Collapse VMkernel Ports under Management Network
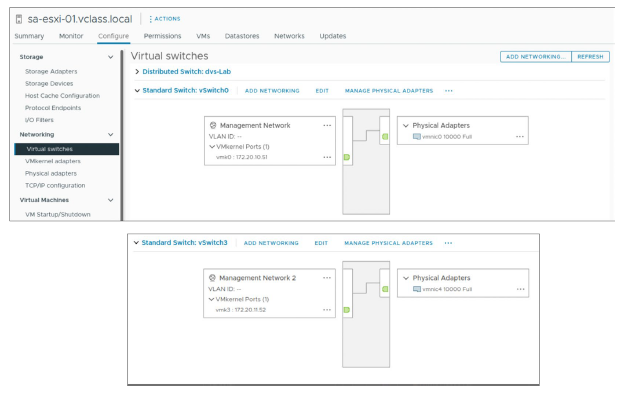 pyautogui.click(x=212, y=147)
